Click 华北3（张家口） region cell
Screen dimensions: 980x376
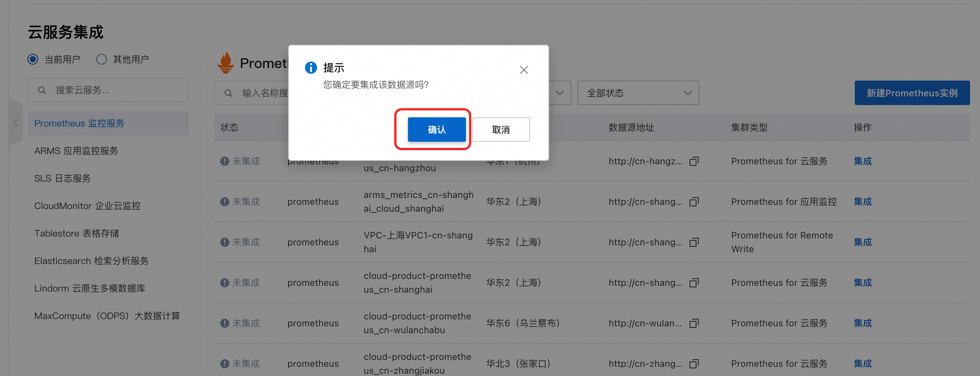tap(518, 364)
